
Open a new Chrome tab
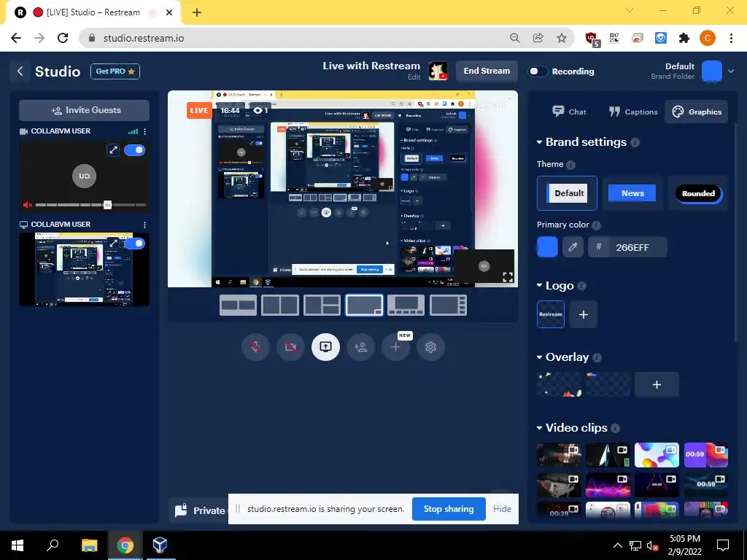coord(197,12)
